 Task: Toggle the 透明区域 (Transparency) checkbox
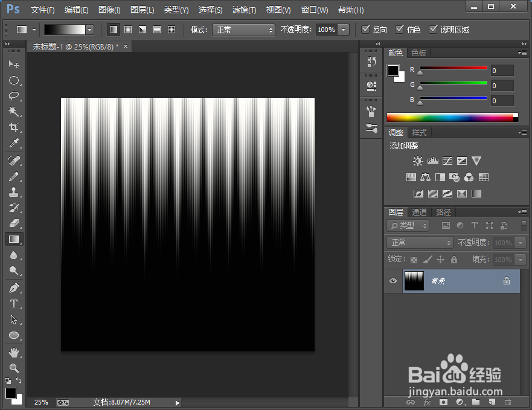pyautogui.click(x=433, y=30)
